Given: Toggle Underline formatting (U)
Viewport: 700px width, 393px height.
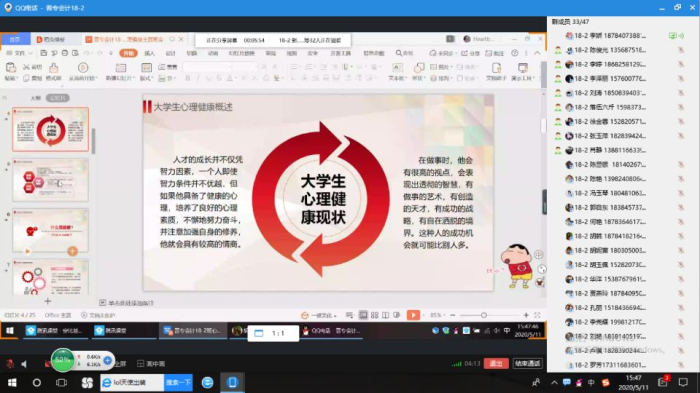Looking at the screenshot, I should tap(208, 78).
